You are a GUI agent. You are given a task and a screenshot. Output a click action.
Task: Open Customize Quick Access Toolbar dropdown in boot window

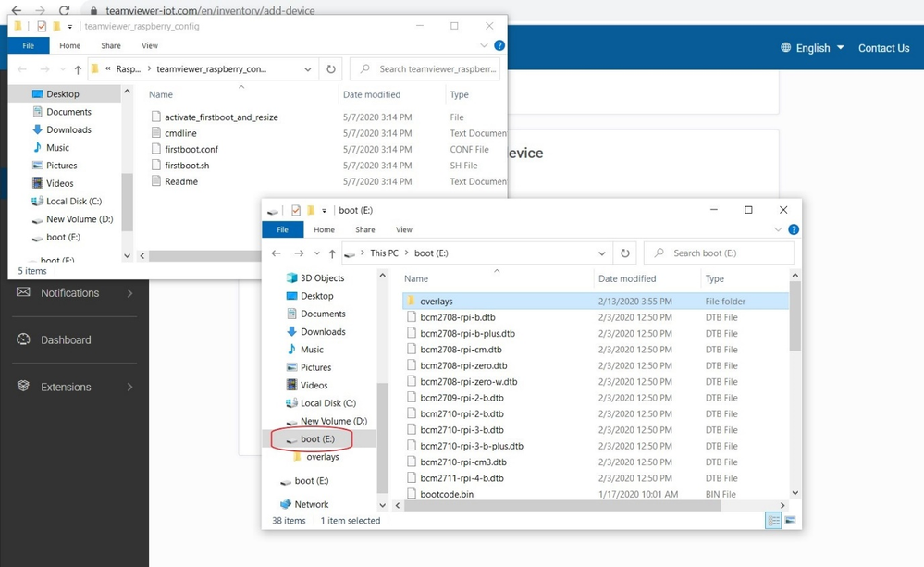pos(324,210)
